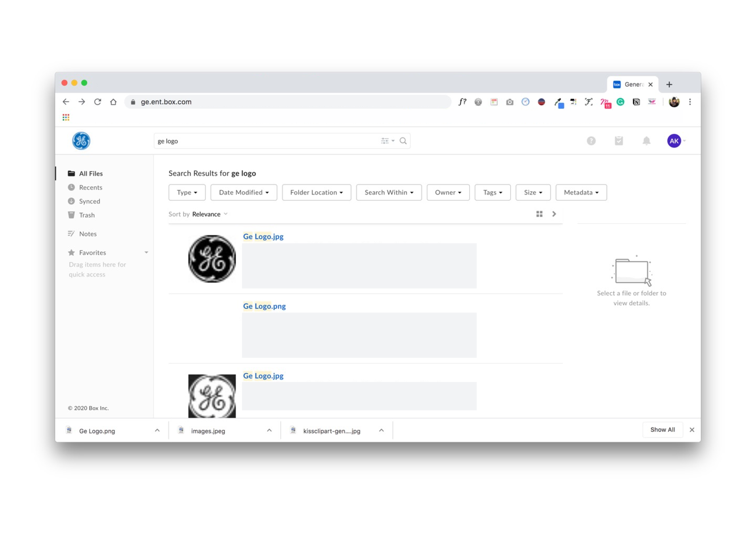Open Ge Logo.png search result
The height and width of the screenshot is (538, 756).
click(264, 306)
